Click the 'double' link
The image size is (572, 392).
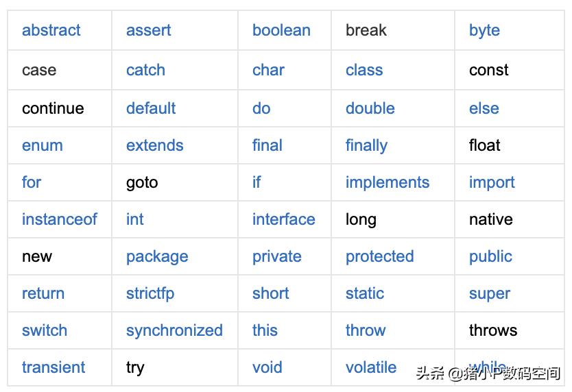(x=370, y=108)
